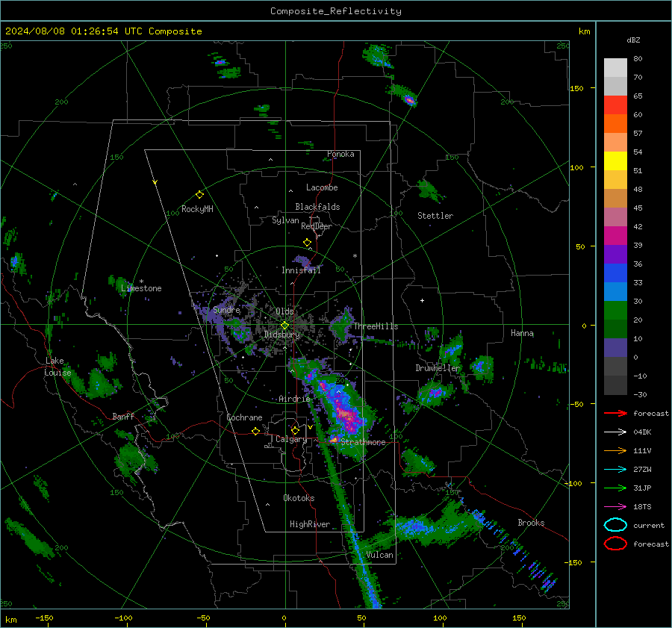Click the Cochrane city label
The width and height of the screenshot is (672, 628).
244,417
